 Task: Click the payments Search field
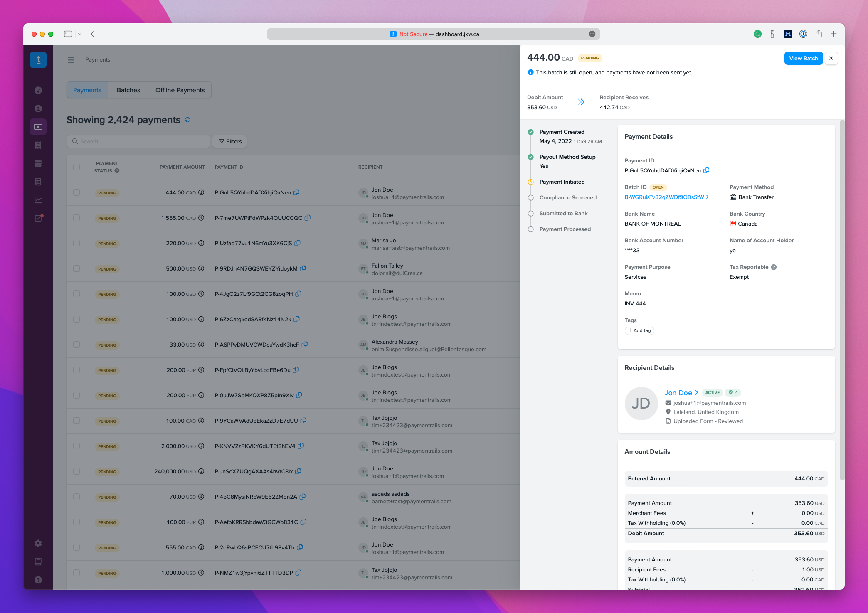tap(138, 141)
